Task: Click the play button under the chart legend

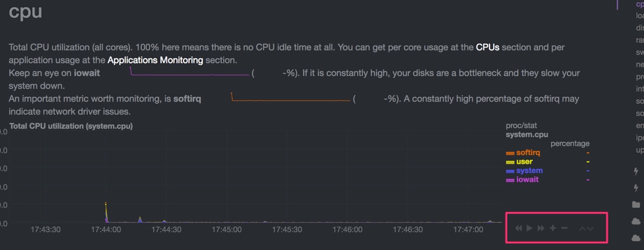Action: click(x=530, y=228)
